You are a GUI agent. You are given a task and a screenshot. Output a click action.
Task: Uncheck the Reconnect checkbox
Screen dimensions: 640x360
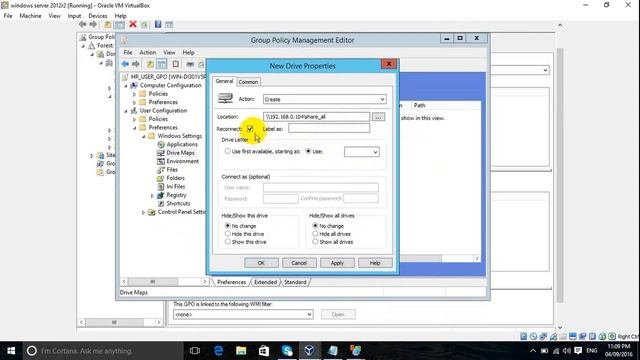250,129
